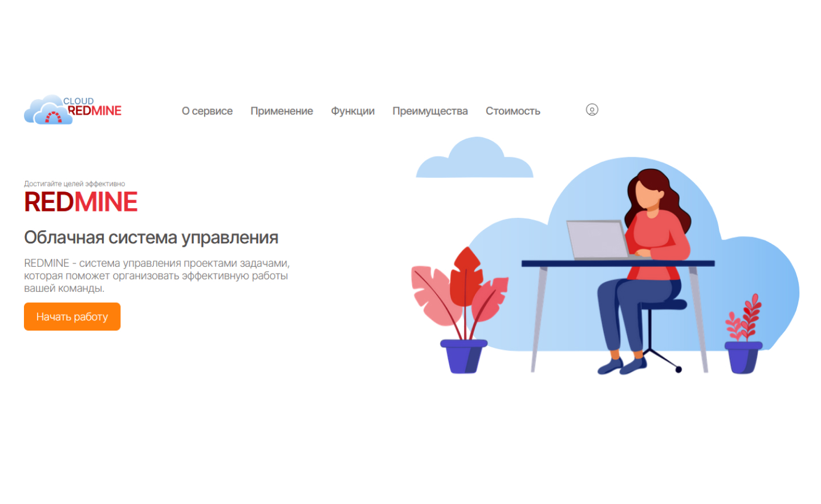Click the red arch inside logo cloud
The image size is (821, 504).
click(x=54, y=117)
